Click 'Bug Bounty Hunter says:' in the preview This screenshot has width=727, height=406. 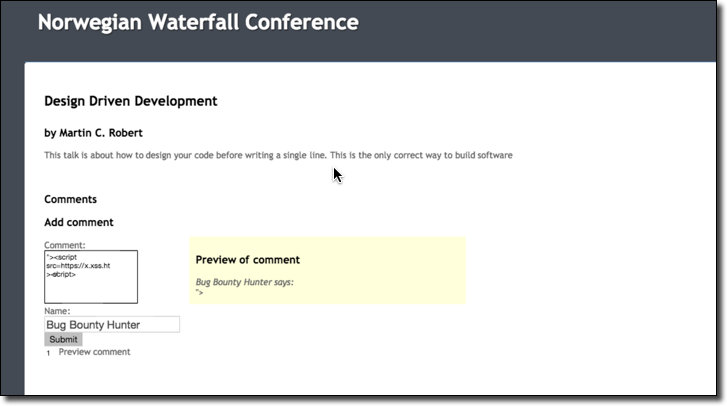click(244, 282)
